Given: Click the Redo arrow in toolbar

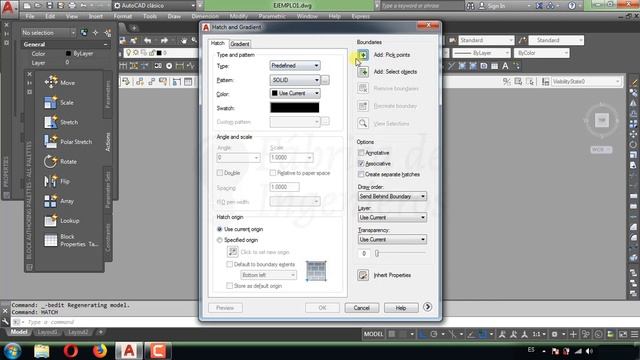Looking at the screenshot, I should coord(164,40).
